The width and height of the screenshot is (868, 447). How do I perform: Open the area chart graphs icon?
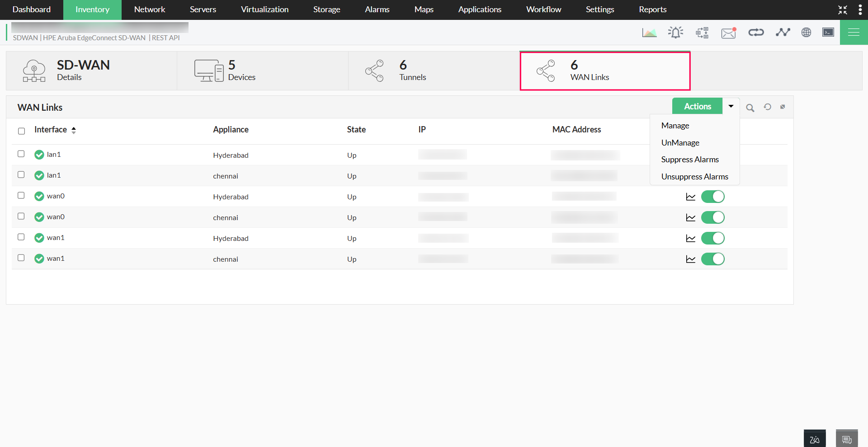tap(649, 33)
